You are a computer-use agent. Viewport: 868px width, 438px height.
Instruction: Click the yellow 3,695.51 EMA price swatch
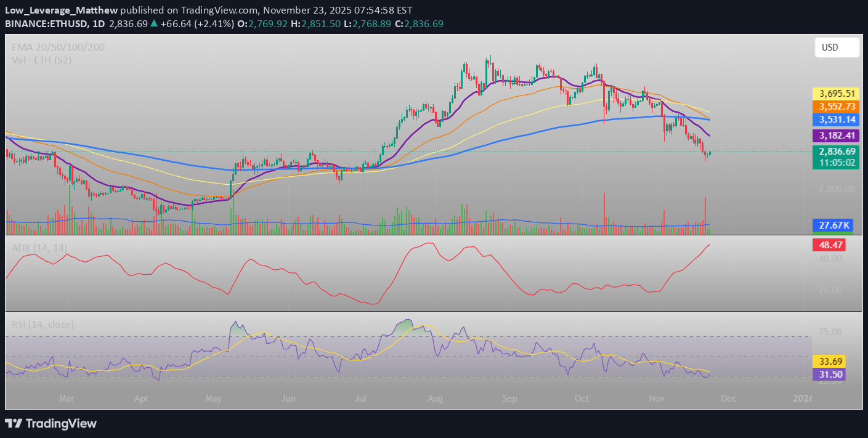pyautogui.click(x=835, y=93)
